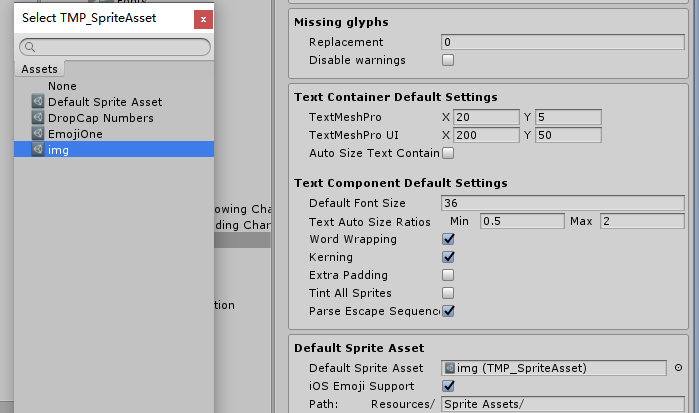
Task: Click the Resources path field
Action: tap(563, 404)
